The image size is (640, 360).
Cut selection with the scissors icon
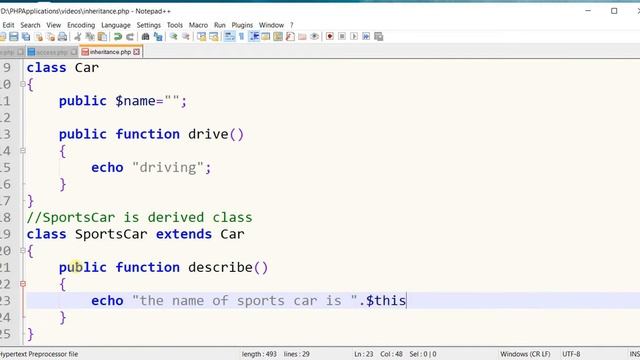coord(78,37)
